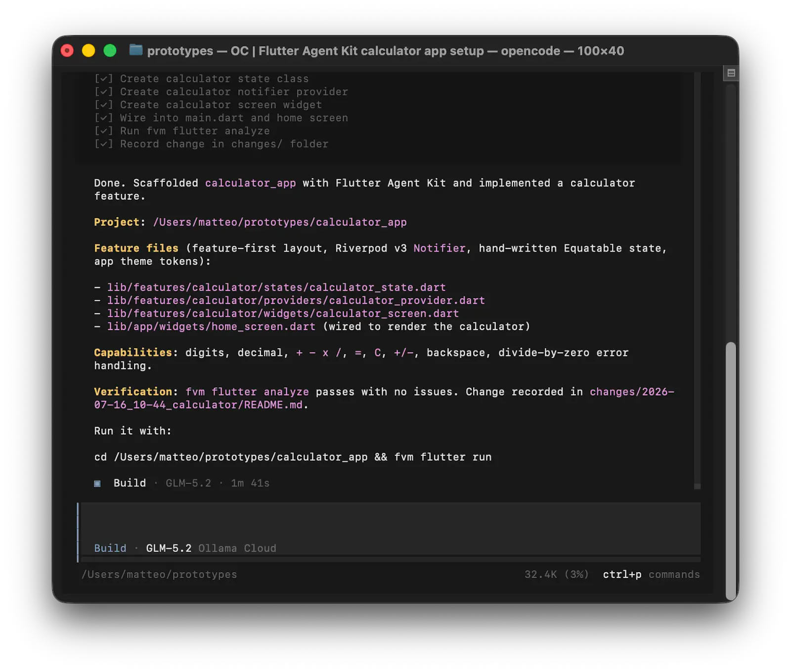
Task: Click the 'Create calculator screen widget' checkbox
Action: 104,105
